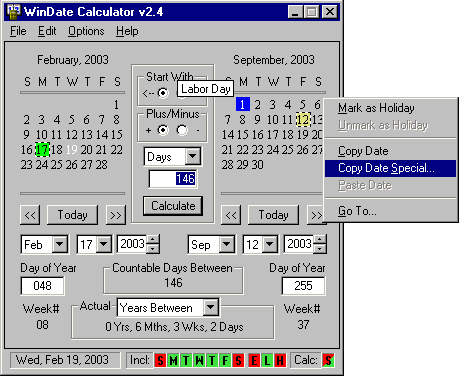Viewport: 459px width, 376px height.
Task: Click the right Day of Year field 255
Action: point(303,286)
